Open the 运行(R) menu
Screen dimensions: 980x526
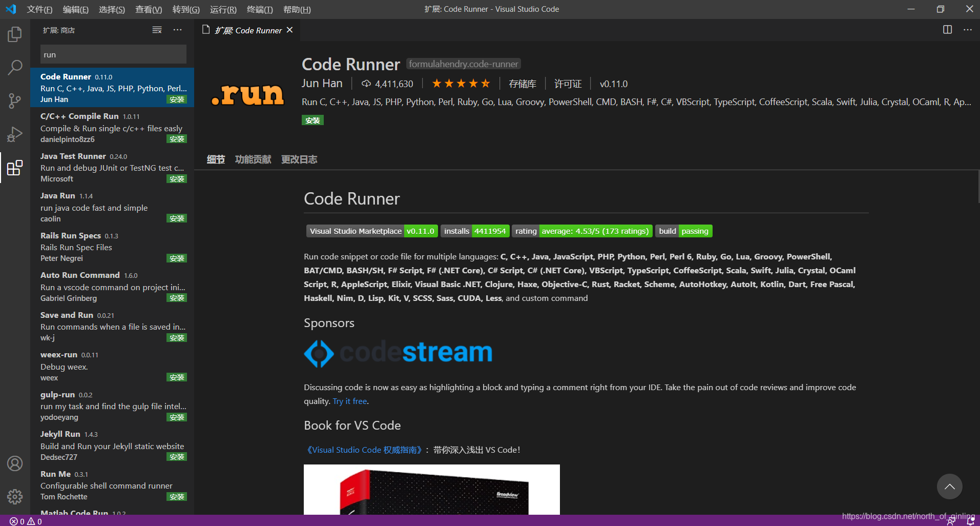pyautogui.click(x=223, y=9)
